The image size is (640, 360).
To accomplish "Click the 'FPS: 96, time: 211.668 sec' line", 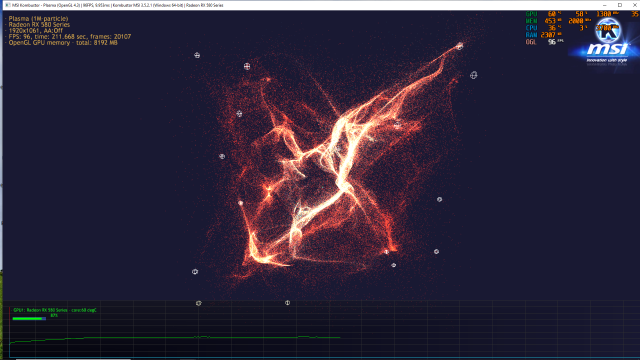I will [70, 36].
